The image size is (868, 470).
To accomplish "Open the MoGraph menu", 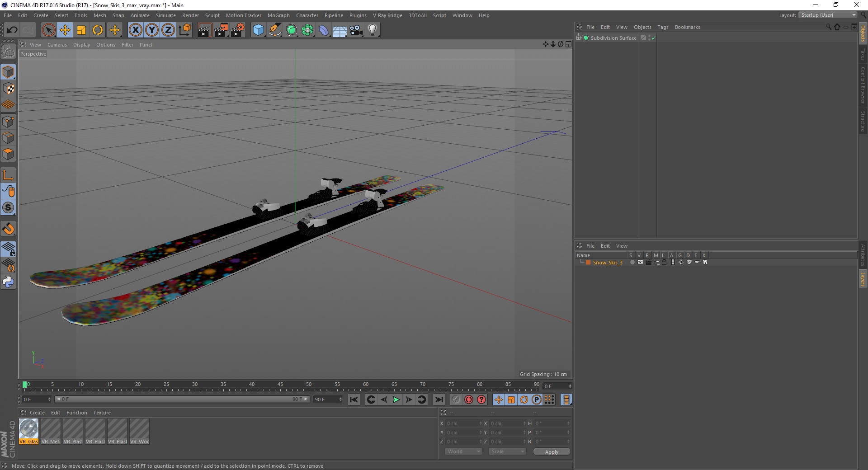I will point(278,15).
